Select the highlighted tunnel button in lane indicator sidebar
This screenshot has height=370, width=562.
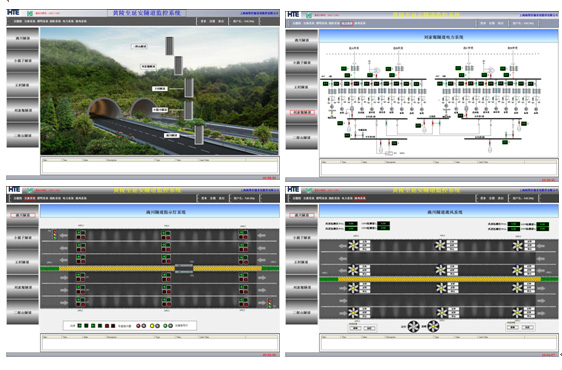coord(23,215)
